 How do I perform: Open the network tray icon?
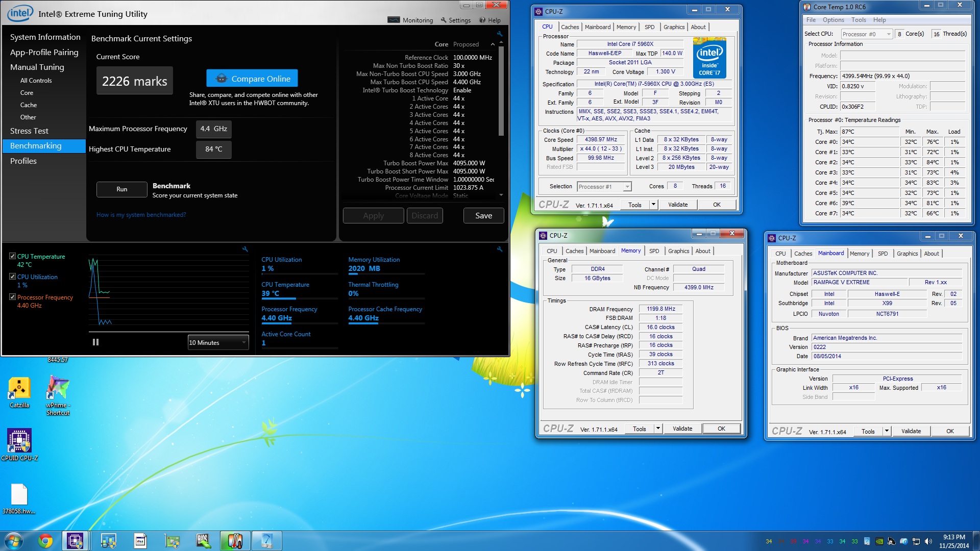point(916,541)
